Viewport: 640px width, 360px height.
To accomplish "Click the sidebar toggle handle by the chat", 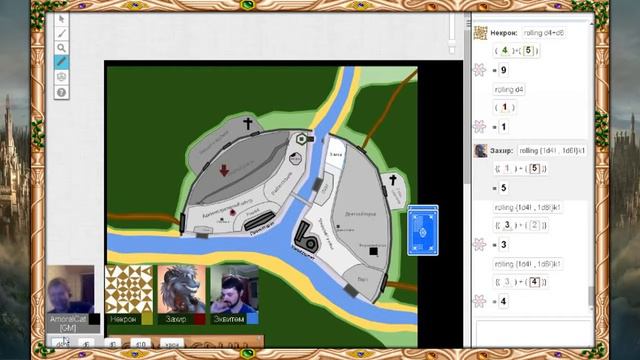I will pyautogui.click(x=468, y=23).
